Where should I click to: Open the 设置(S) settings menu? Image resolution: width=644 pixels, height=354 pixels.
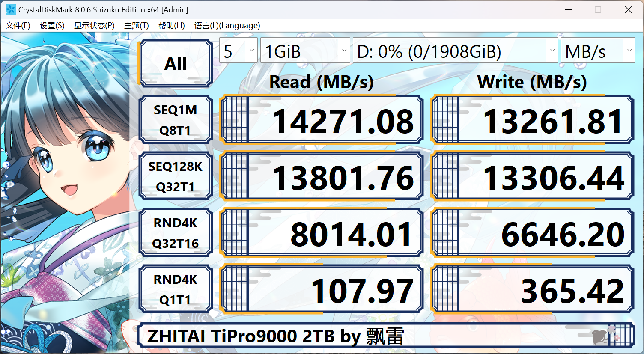(x=52, y=25)
